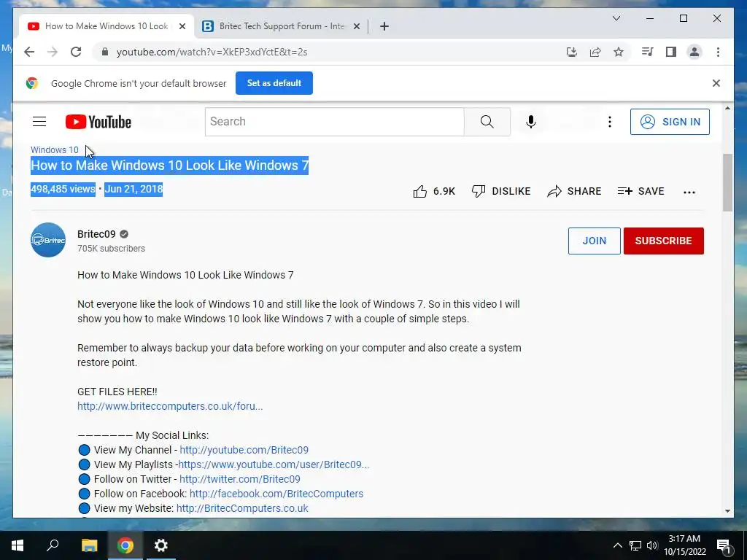The height and width of the screenshot is (560, 747).
Task: Close the Britec Tech Support Forum tab
Action: tap(356, 26)
